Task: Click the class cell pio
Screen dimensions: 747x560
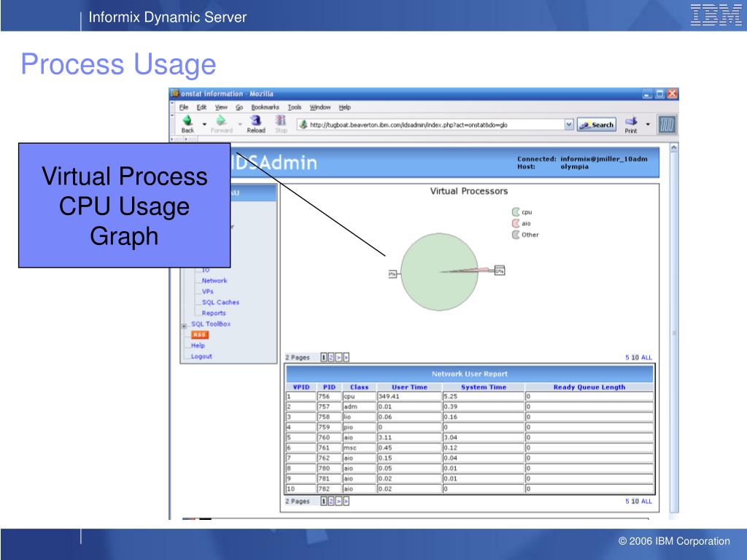Action: click(x=359, y=427)
